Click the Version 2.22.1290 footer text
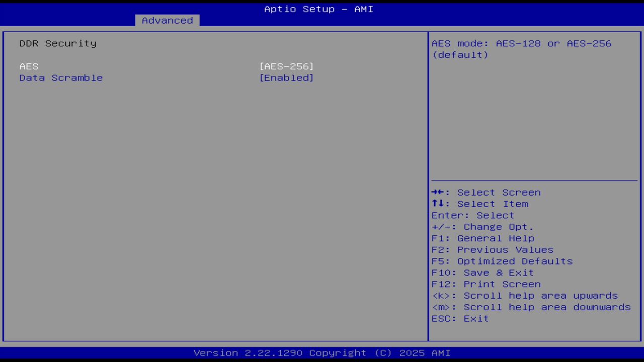 [318, 352]
